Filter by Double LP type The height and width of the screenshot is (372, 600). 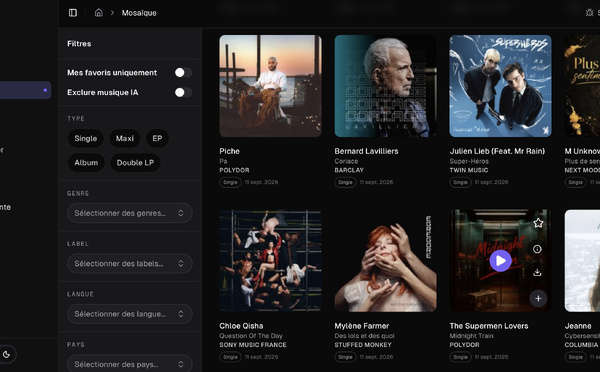click(x=135, y=163)
